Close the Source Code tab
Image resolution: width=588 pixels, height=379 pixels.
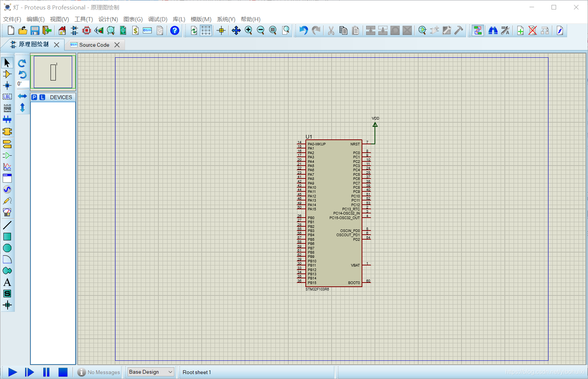117,45
